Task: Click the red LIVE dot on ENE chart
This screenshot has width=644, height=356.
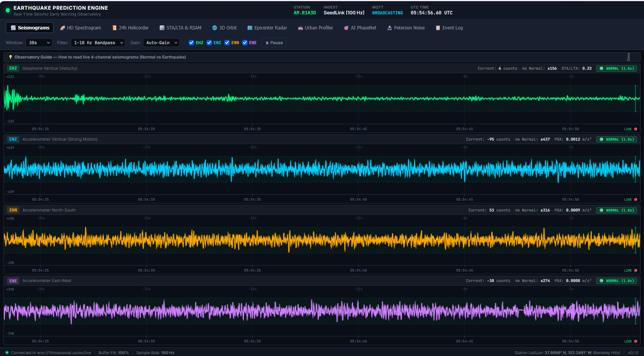Action: [x=635, y=341]
